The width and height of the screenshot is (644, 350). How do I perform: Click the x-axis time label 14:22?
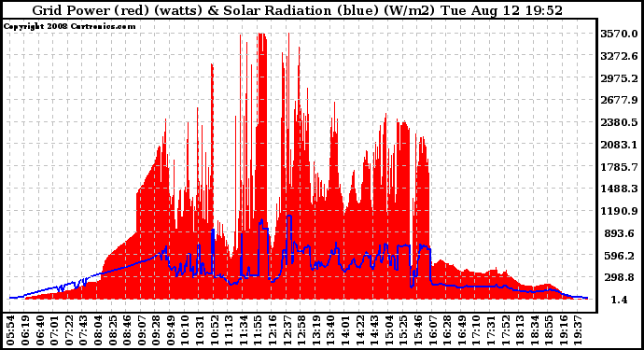point(360,330)
